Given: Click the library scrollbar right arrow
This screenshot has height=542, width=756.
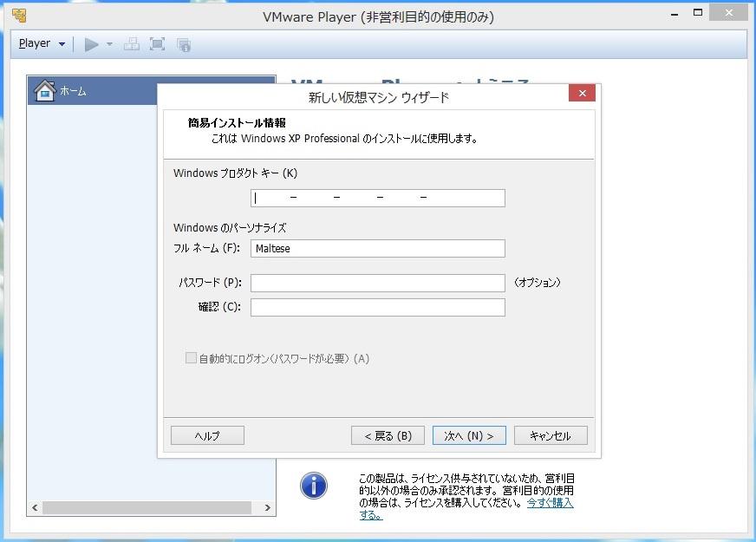Looking at the screenshot, I should [268, 507].
